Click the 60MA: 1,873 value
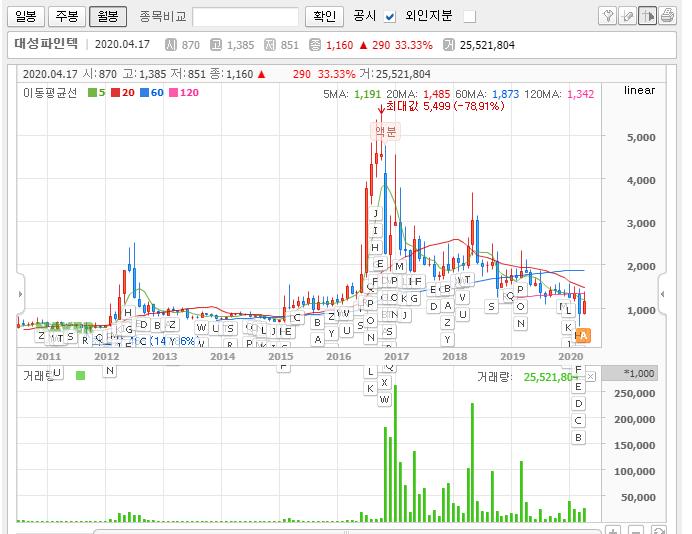The width and height of the screenshot is (692, 534). (487, 94)
